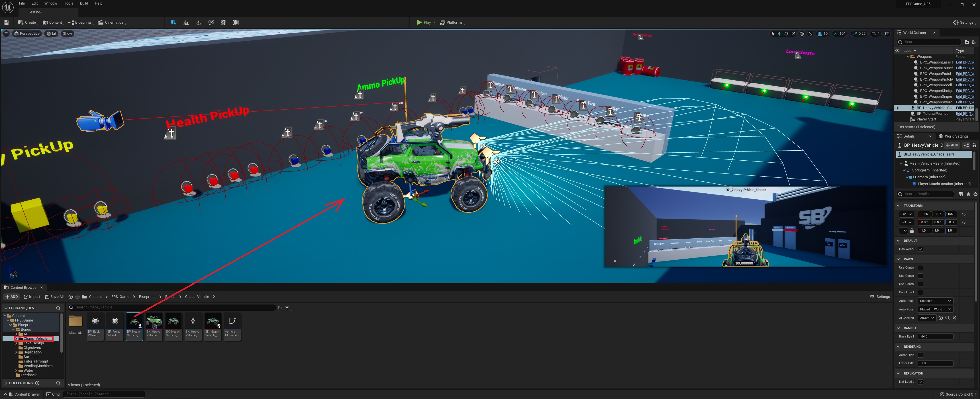Viewport: 980px width, 399px height.
Task: Click the Save All button
Action: pyautogui.click(x=54, y=297)
